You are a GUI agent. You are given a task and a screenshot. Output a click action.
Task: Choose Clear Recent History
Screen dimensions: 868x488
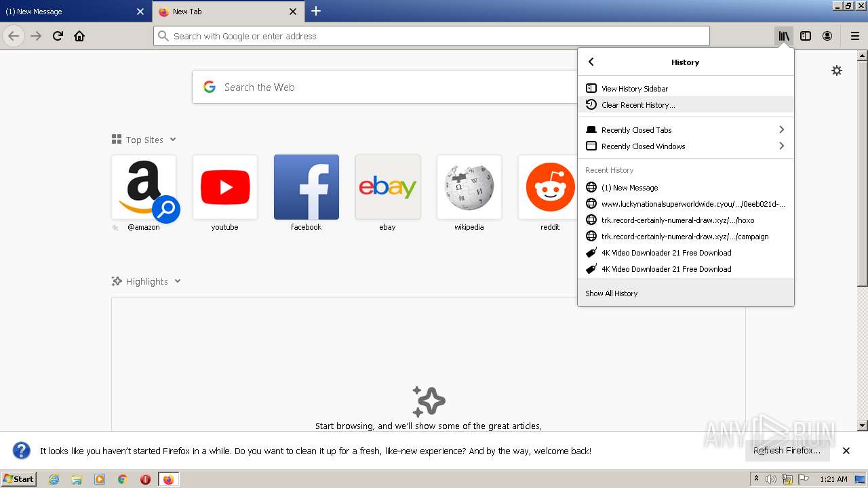click(x=686, y=104)
